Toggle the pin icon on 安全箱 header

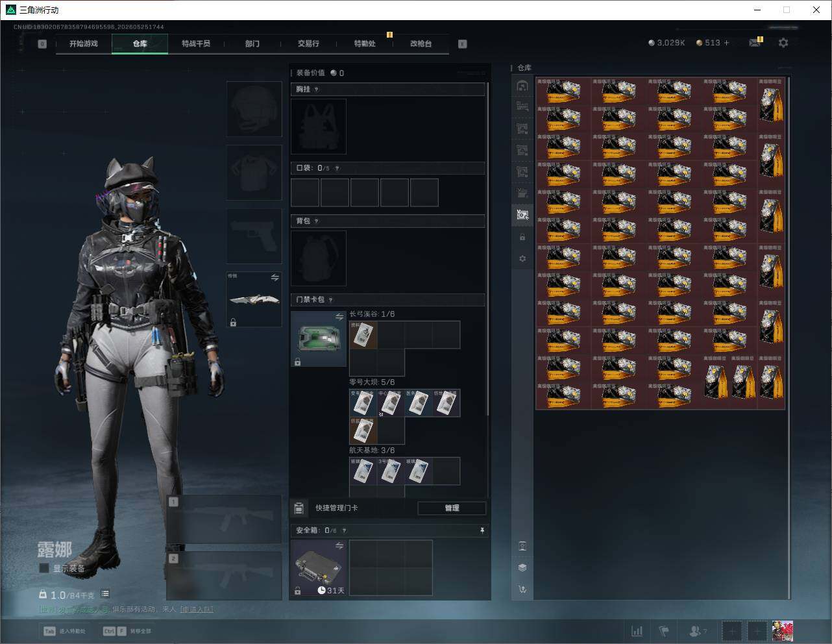(482, 530)
